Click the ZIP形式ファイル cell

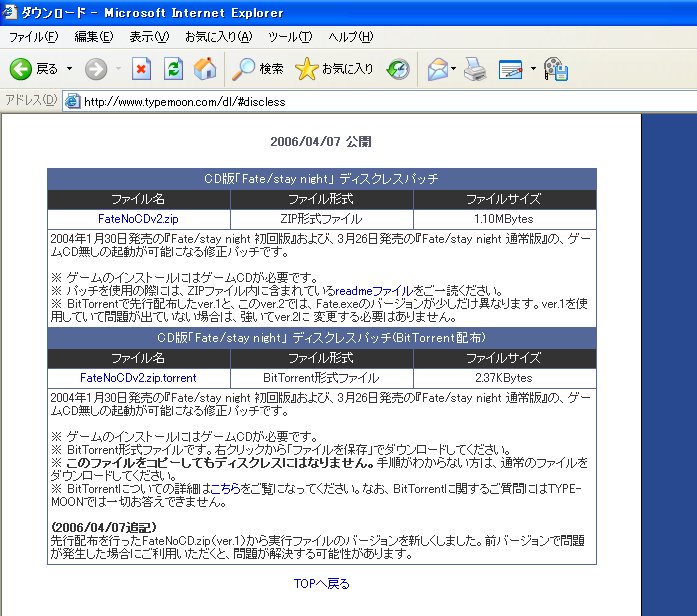pyautogui.click(x=321, y=219)
